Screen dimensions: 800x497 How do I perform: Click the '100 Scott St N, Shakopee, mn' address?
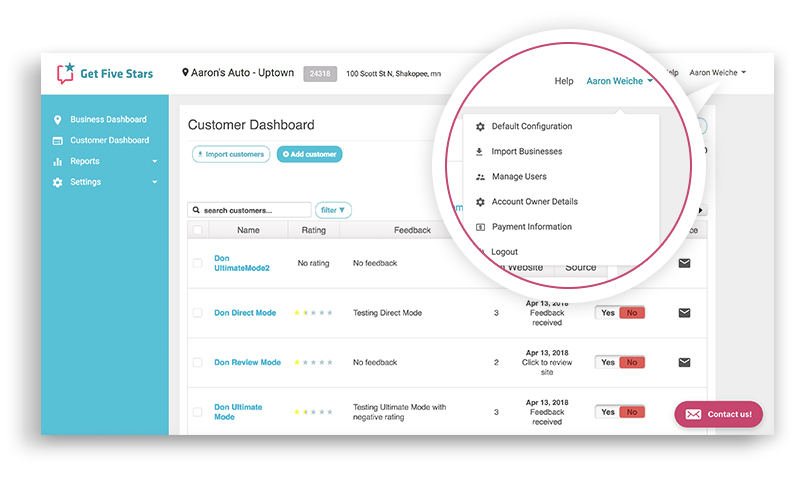coord(393,73)
